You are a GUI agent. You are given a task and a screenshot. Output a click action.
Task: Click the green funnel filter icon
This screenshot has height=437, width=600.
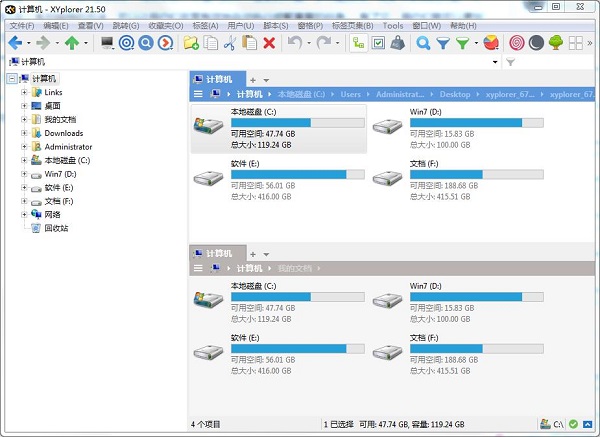tap(462, 43)
